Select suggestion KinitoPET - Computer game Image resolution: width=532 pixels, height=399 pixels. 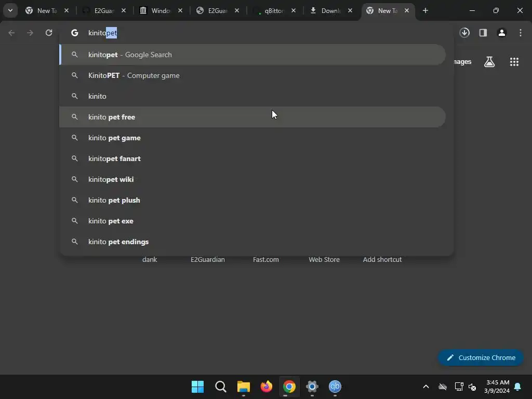coord(252,75)
